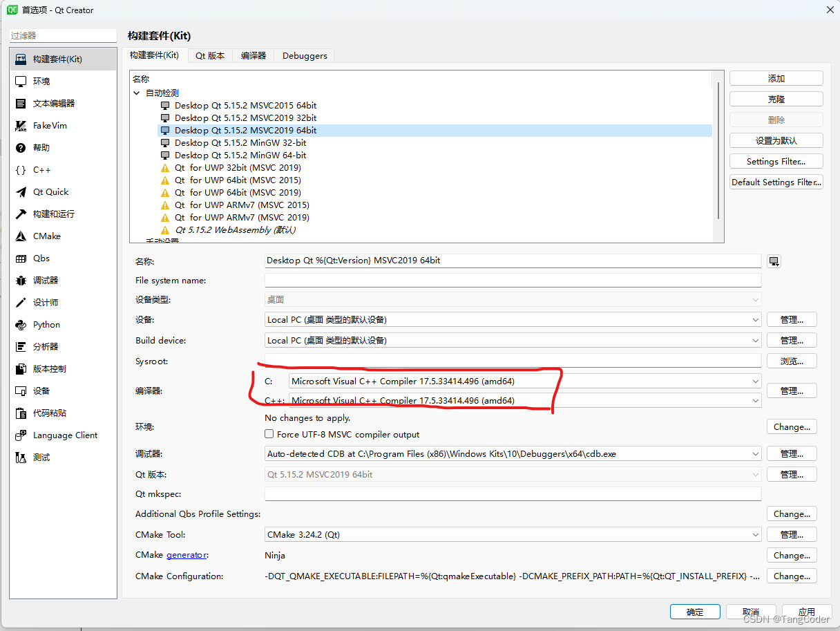The image size is (840, 631).
Task: Switch to the 构建套件(Kit) tab
Action: point(154,55)
